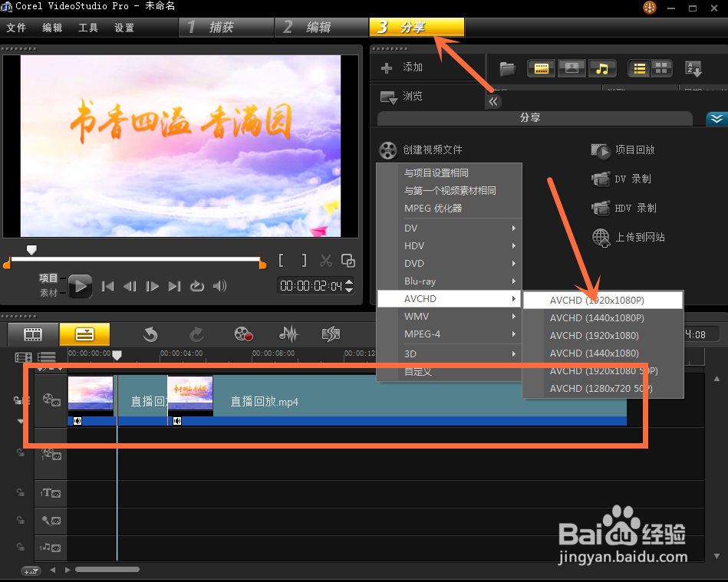Viewport: 728px width, 582px height.
Task: Switch library to list view
Action: pyautogui.click(x=640, y=69)
